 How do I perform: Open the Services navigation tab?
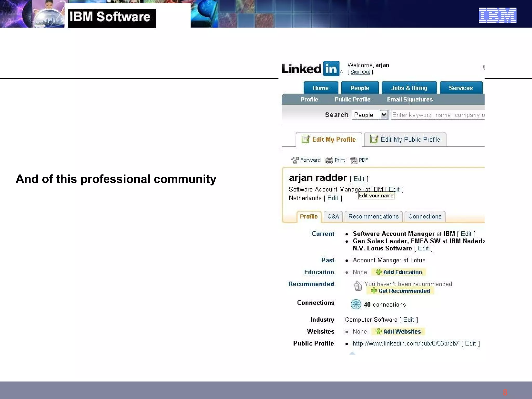pos(461,88)
